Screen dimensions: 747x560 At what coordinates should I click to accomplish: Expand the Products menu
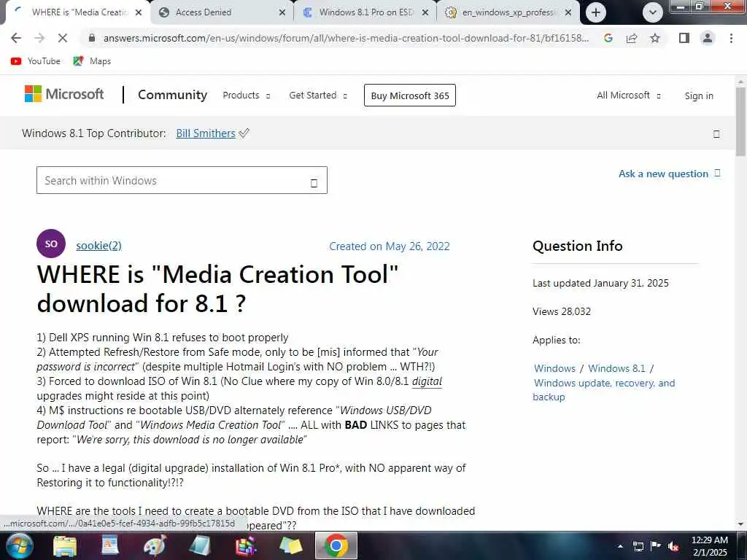coord(247,96)
